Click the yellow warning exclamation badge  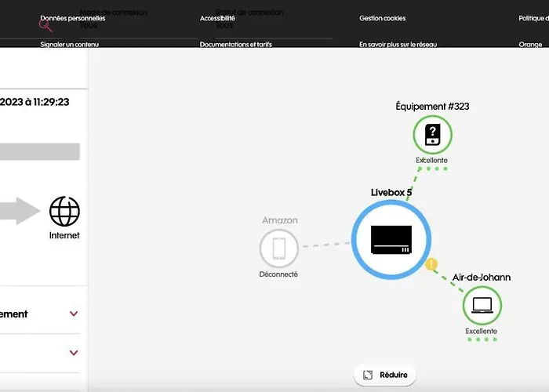[x=431, y=264]
